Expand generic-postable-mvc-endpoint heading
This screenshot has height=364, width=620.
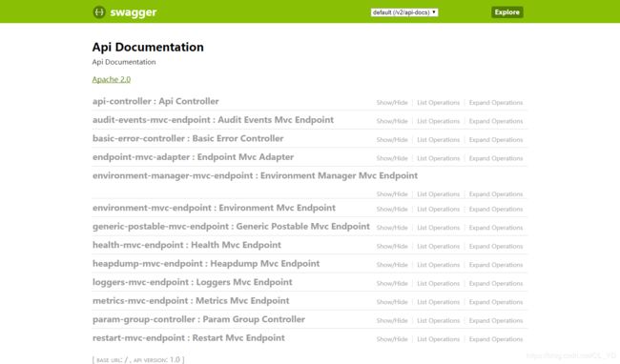tap(231, 227)
